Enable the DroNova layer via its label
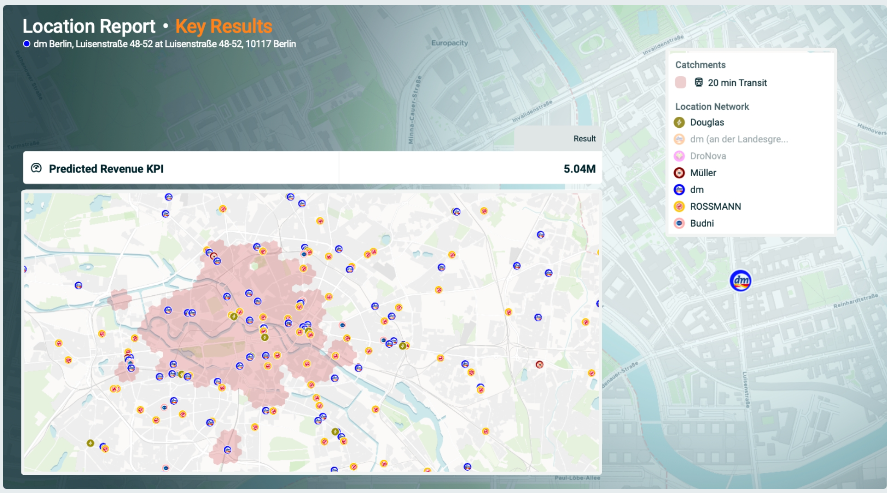The height and width of the screenshot is (493, 887). [x=708, y=156]
